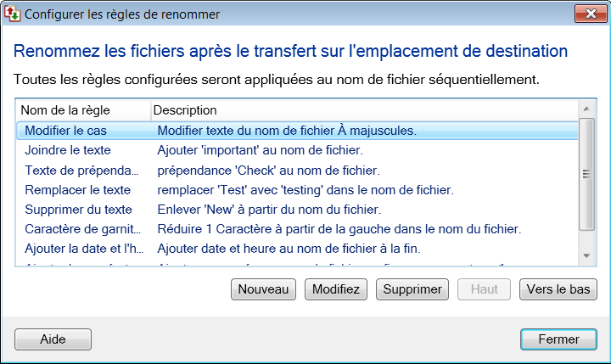Move rule down with 'Vers le bas'
Viewport: 611px width, 364px height.
pos(558,289)
